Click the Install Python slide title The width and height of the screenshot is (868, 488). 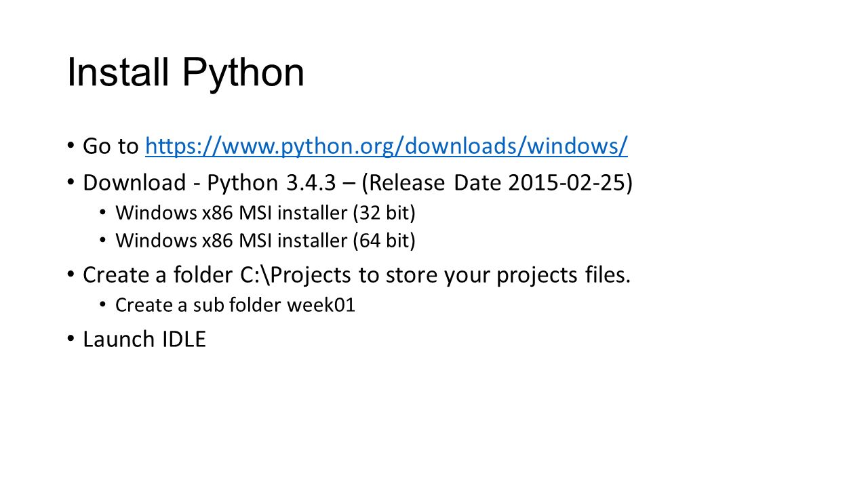[x=186, y=73]
